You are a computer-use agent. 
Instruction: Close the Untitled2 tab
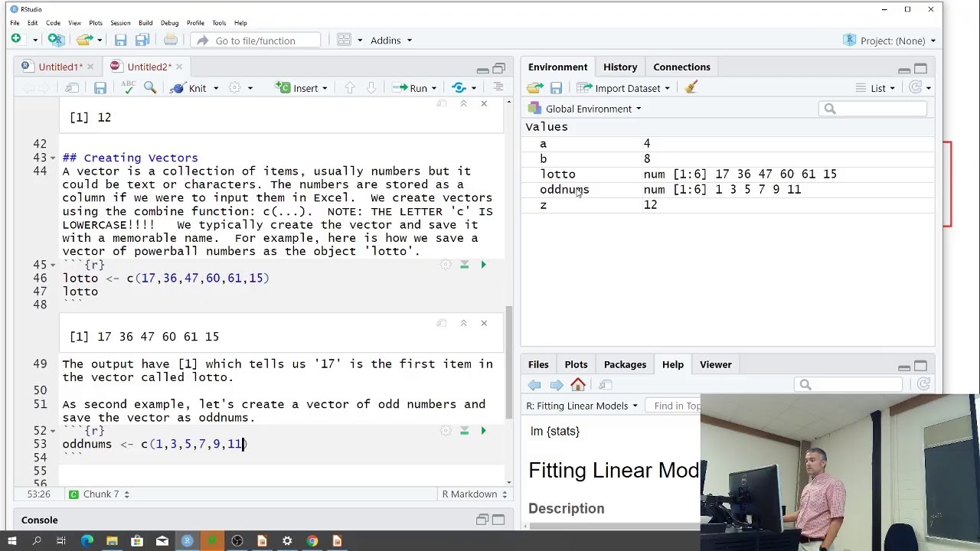(180, 67)
